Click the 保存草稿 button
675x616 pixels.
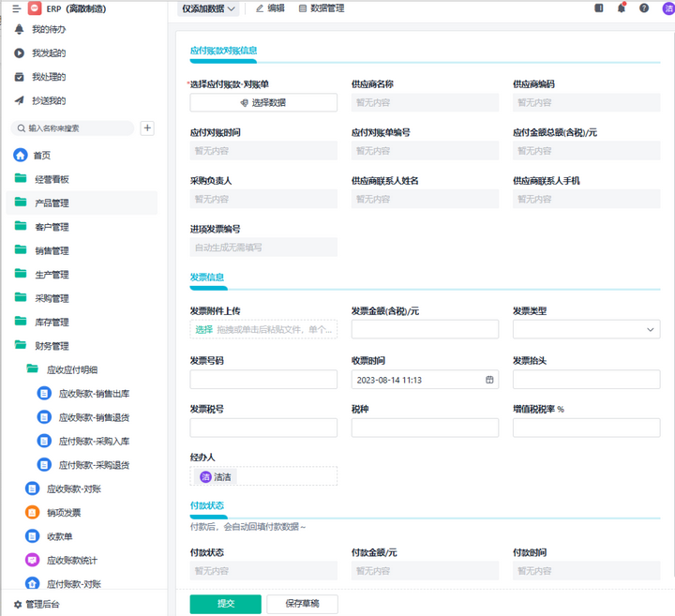(302, 604)
